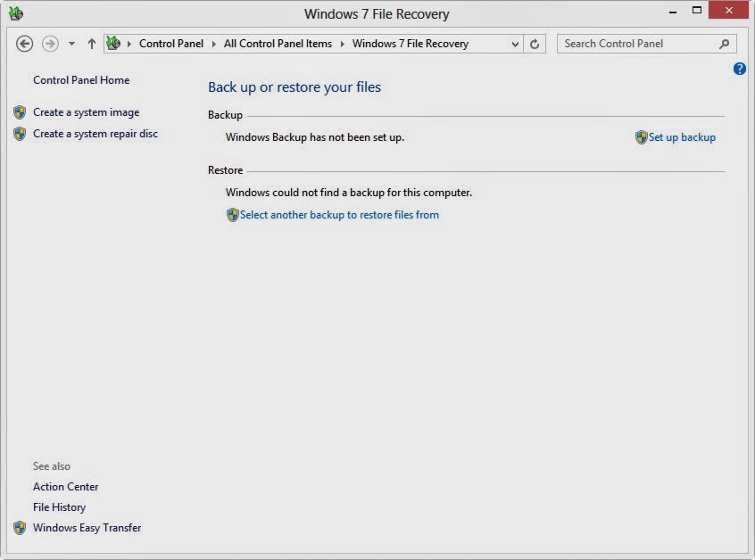Open the recent locations dropdown arrow
755x560 pixels.
71,44
